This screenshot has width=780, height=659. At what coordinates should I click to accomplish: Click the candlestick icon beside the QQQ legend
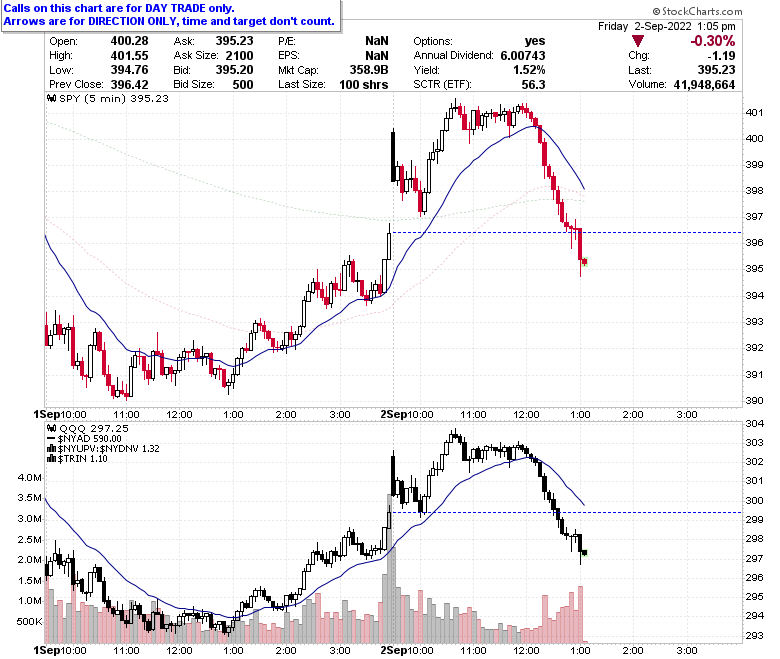click(x=51, y=428)
